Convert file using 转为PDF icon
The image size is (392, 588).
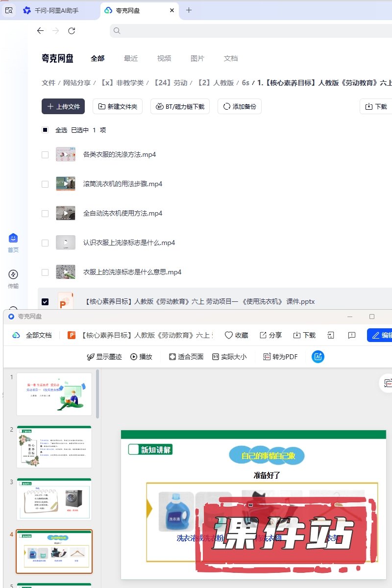[267, 357]
